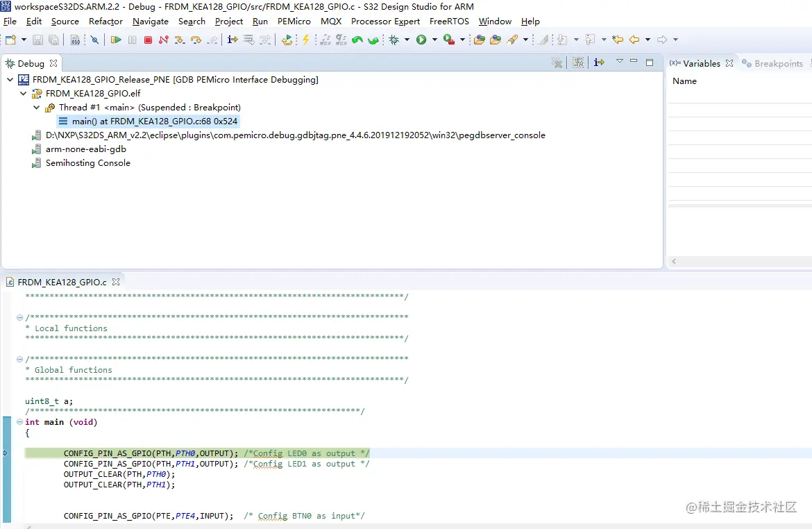Open the Run configurations dropdown arrow
812x529 pixels.
[434, 40]
